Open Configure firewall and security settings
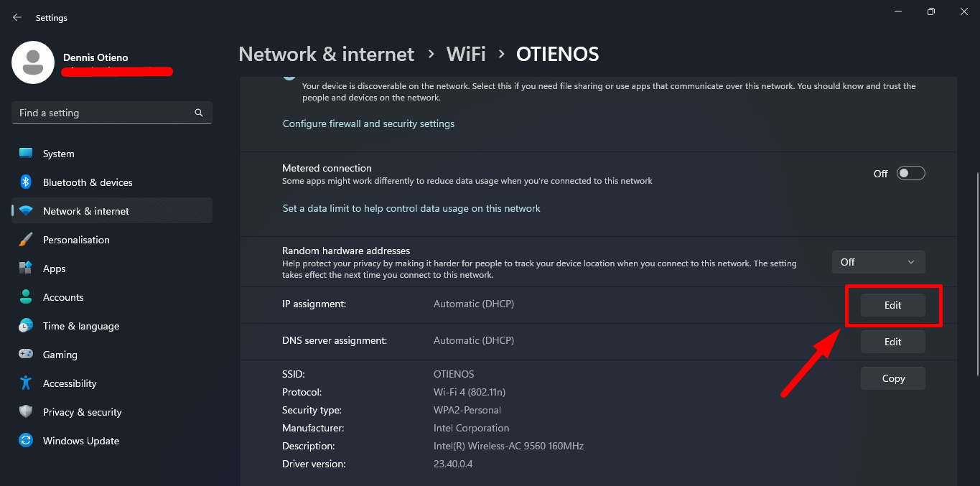The image size is (980, 486). tap(368, 123)
